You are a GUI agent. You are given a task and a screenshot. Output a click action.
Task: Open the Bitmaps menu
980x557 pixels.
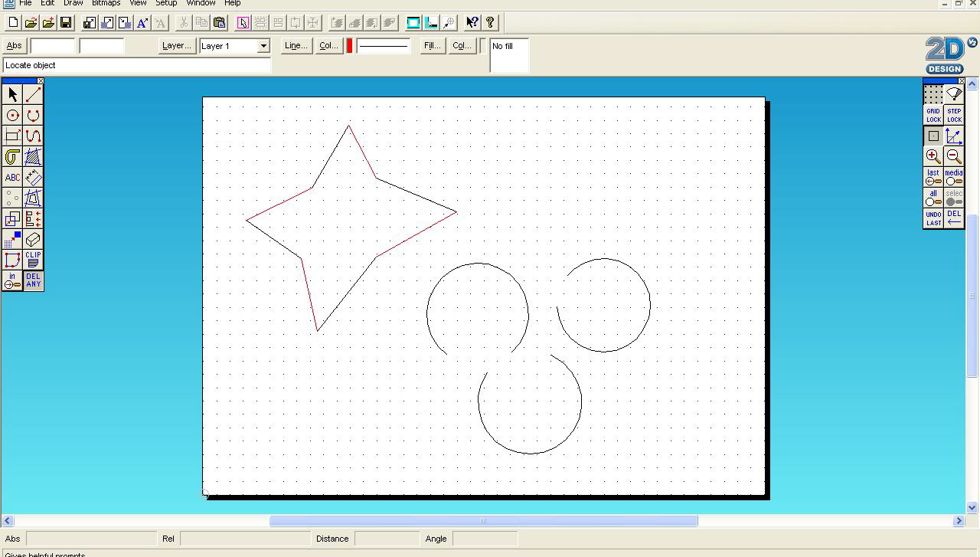pyautogui.click(x=106, y=4)
